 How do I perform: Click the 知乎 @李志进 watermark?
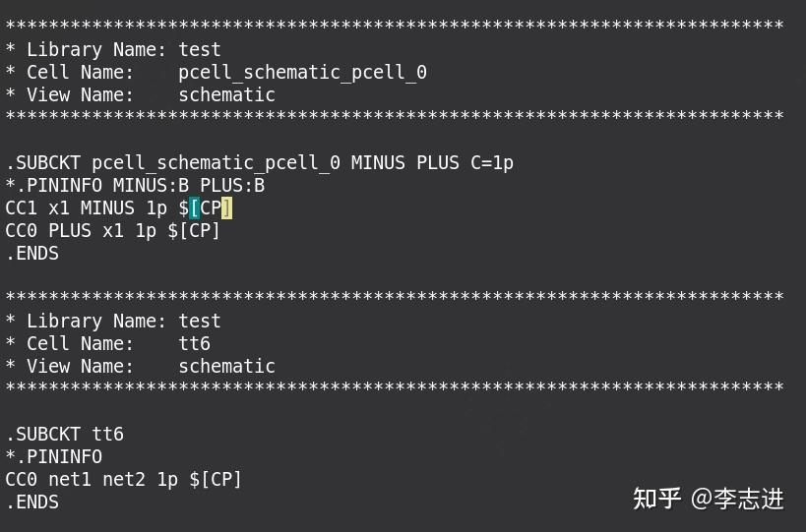[x=709, y=499]
